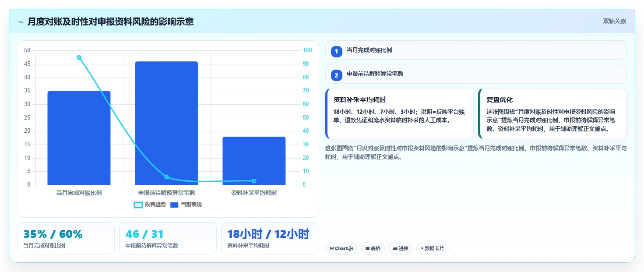Image resolution: width=644 pixels, height=272 pixels.
Task: Open the 资料补采平均耗时 info card
Action: click(399, 113)
